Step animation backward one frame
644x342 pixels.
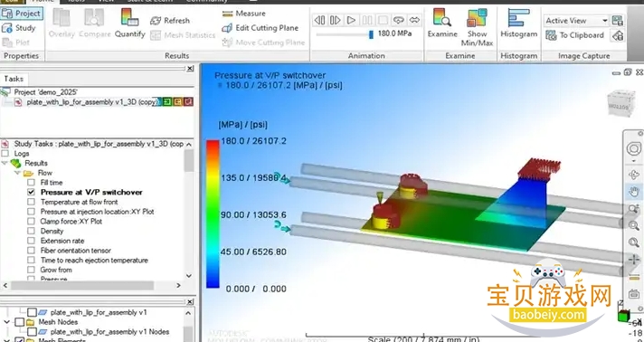[319, 20]
